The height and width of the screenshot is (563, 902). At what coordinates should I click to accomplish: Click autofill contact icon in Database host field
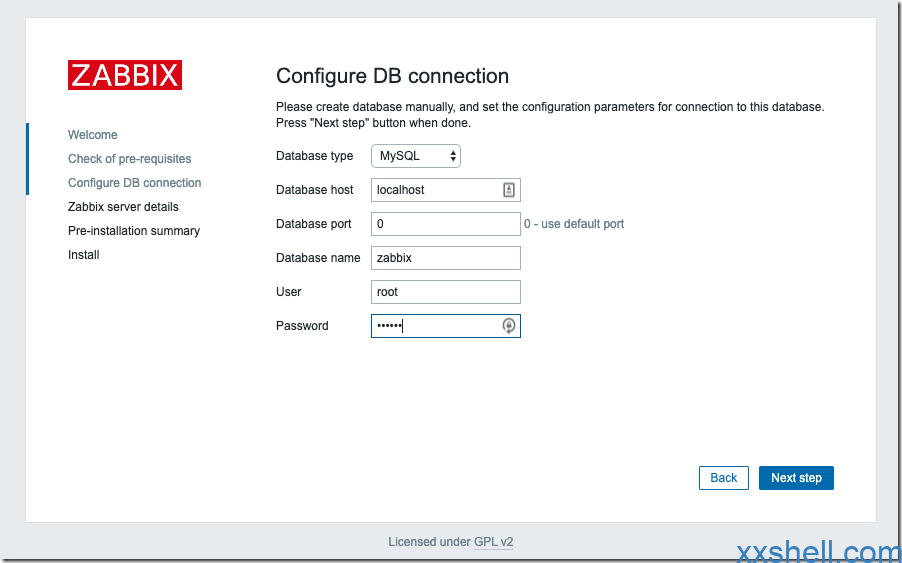(x=508, y=190)
